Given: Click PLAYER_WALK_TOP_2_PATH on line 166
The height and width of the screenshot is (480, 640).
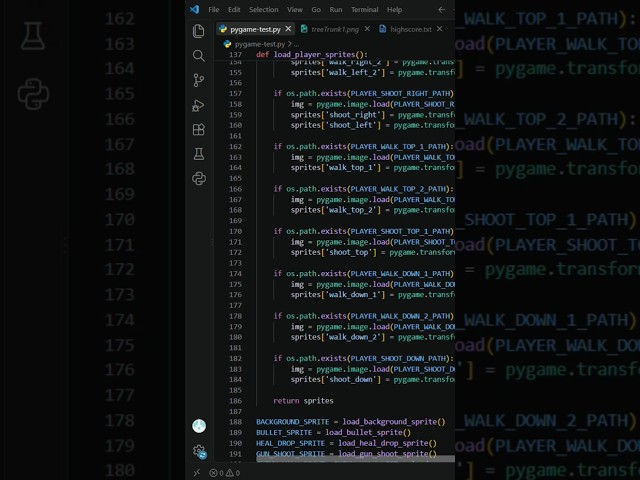Looking at the screenshot, I should pos(398,189).
